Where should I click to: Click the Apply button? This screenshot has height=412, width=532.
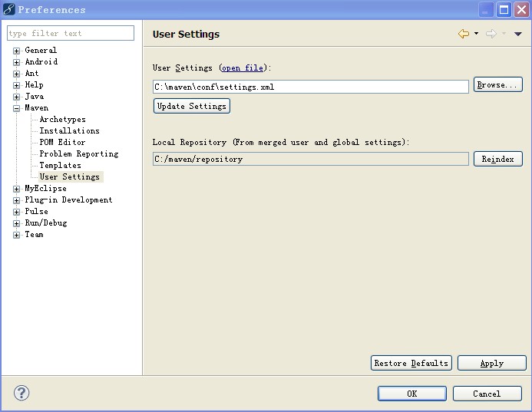pyautogui.click(x=492, y=363)
